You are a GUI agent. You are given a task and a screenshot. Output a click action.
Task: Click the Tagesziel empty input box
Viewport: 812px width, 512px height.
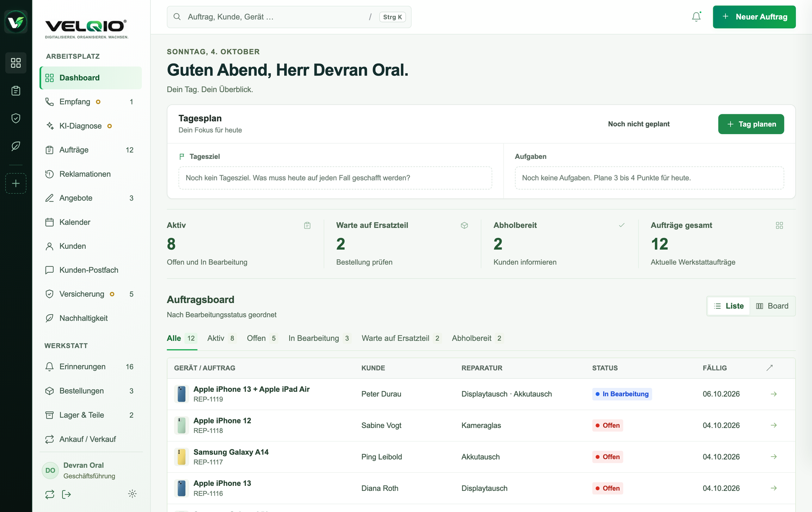[335, 178]
